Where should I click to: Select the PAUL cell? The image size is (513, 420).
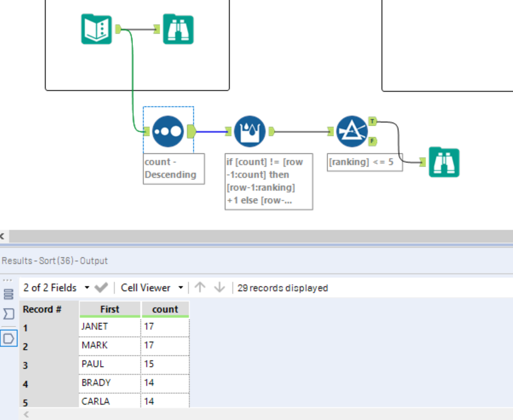click(x=110, y=364)
